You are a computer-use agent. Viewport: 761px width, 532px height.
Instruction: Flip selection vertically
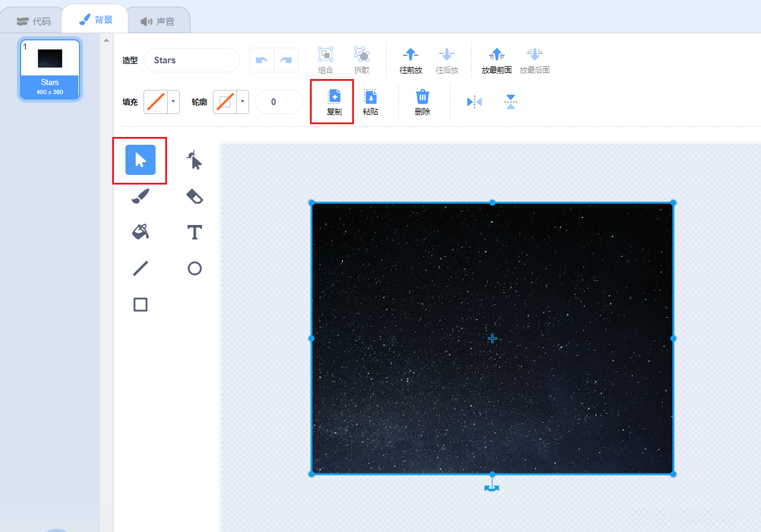tap(511, 102)
